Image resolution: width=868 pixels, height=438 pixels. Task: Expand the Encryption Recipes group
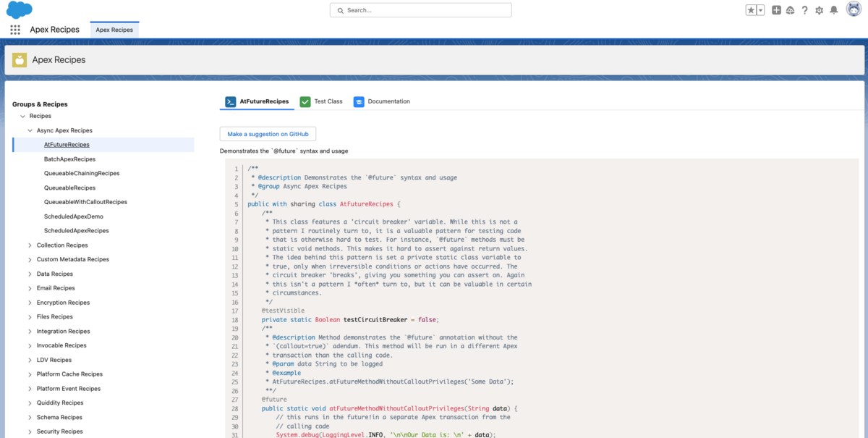click(30, 303)
